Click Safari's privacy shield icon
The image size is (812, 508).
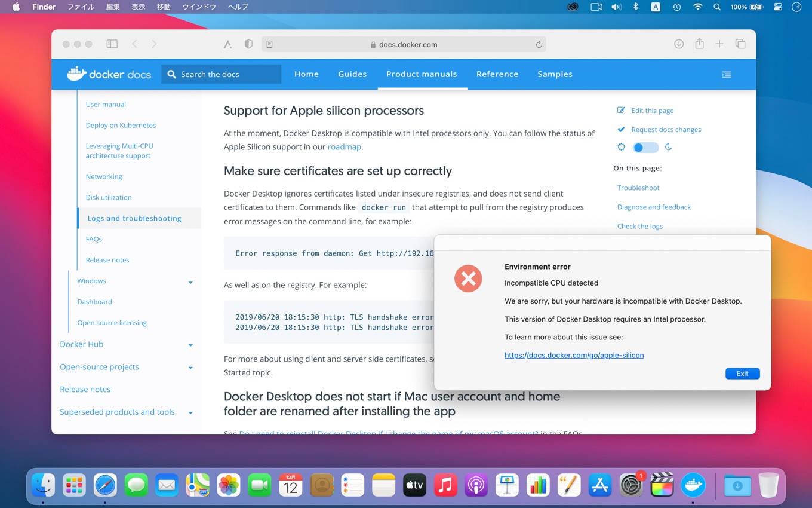(x=248, y=44)
